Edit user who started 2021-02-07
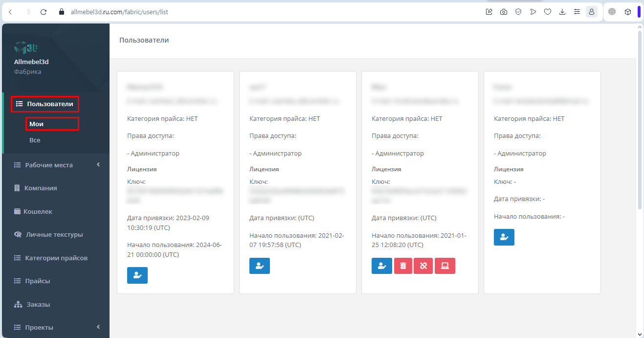This screenshot has width=644, height=338. [x=260, y=266]
